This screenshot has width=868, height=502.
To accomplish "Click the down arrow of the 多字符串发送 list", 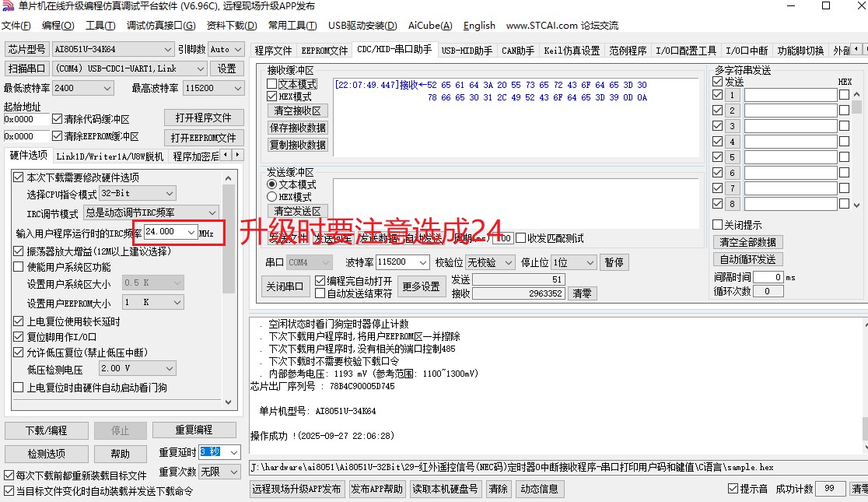I will [856, 205].
